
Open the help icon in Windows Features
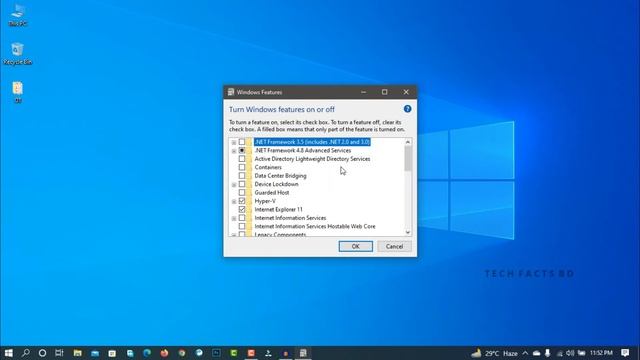(407, 109)
